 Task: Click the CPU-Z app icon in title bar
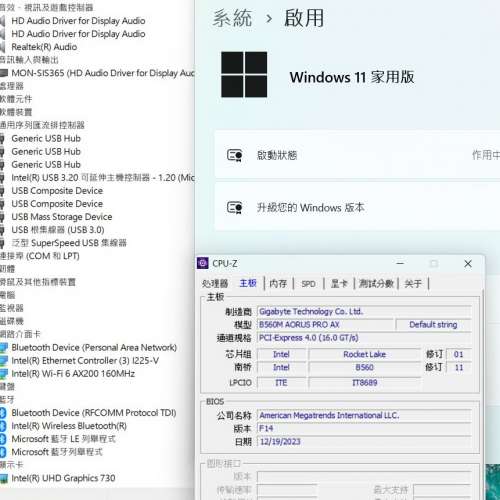(203, 263)
